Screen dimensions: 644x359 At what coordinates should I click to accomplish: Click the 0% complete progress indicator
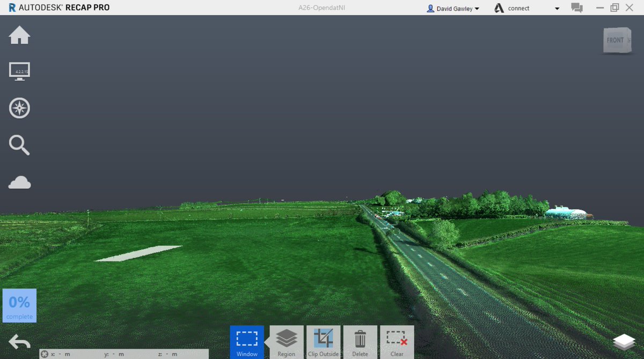(x=19, y=306)
